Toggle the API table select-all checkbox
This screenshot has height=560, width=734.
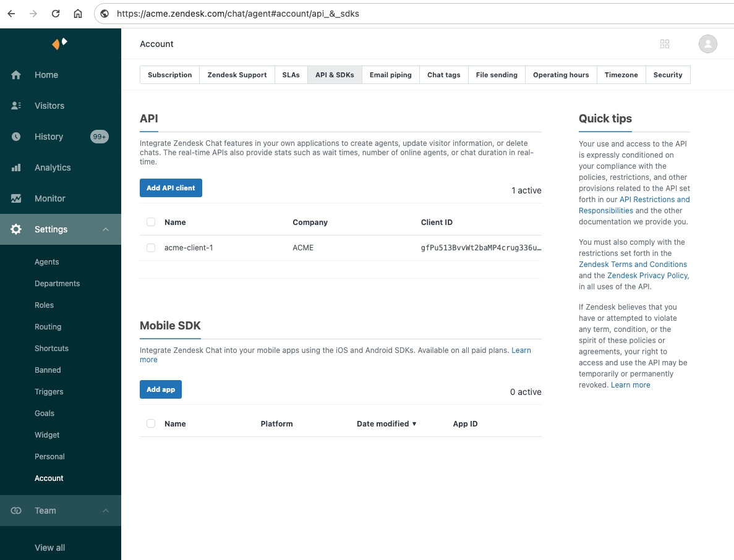click(151, 222)
